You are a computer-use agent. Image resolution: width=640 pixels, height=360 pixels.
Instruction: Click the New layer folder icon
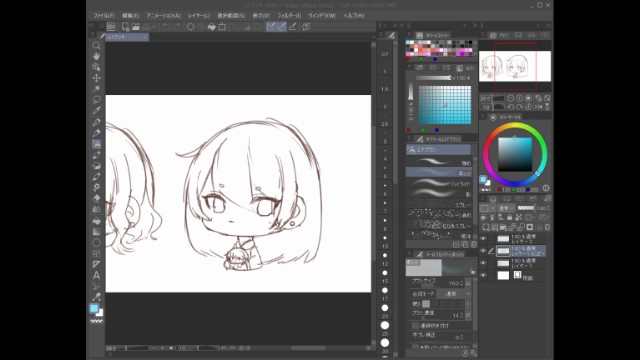[x=503, y=227]
